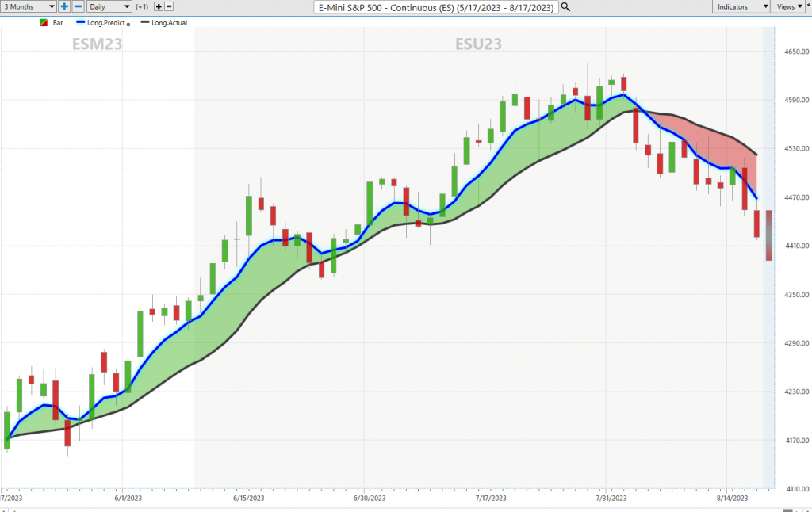
Task: Click the 6/30/2023 date axis label
Action: [x=370, y=498]
